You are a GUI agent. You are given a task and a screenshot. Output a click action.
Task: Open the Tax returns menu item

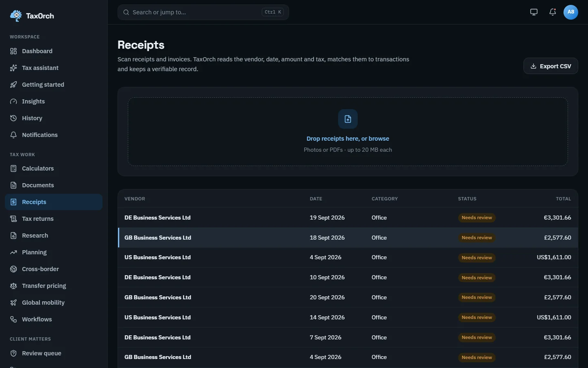(x=54, y=219)
